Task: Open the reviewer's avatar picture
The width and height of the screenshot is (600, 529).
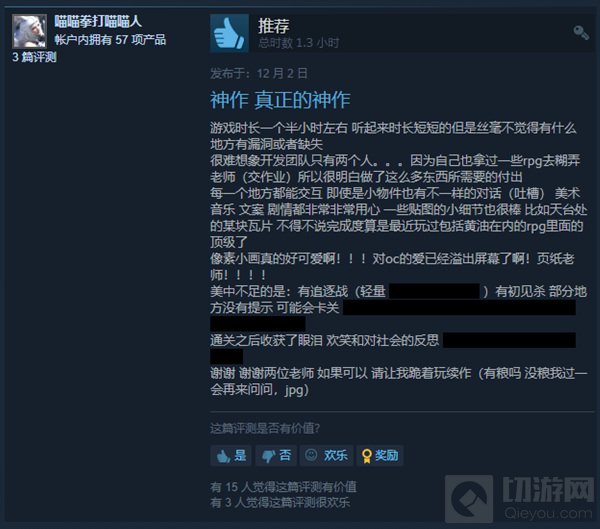Action: (29, 31)
